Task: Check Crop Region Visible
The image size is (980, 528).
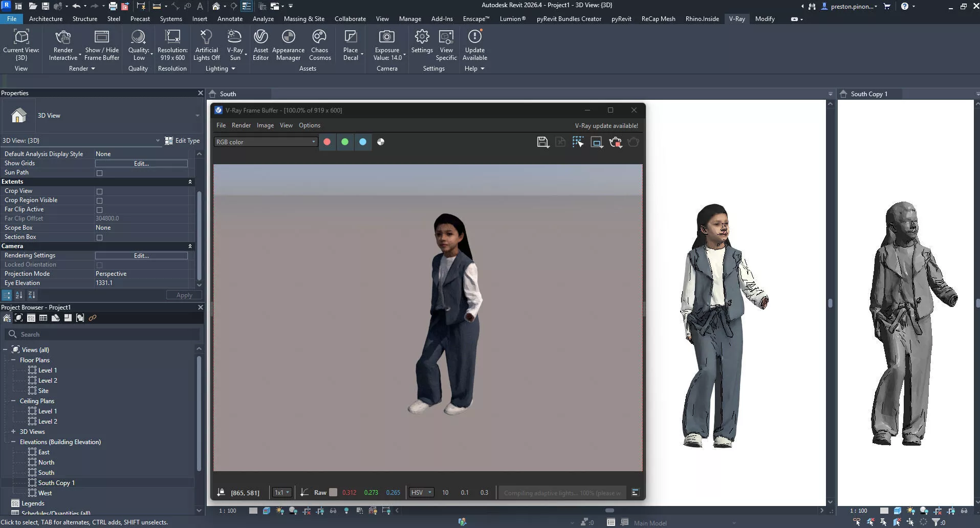Action: coord(99,201)
